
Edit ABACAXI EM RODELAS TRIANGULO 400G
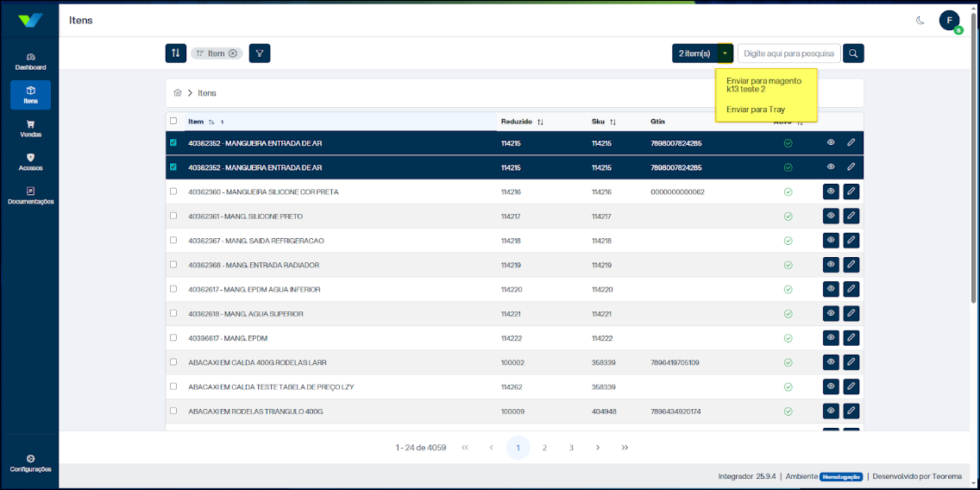[x=851, y=411]
